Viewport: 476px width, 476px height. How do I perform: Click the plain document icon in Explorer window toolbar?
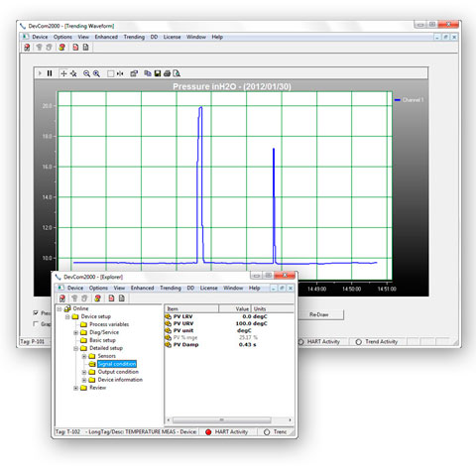click(122, 298)
